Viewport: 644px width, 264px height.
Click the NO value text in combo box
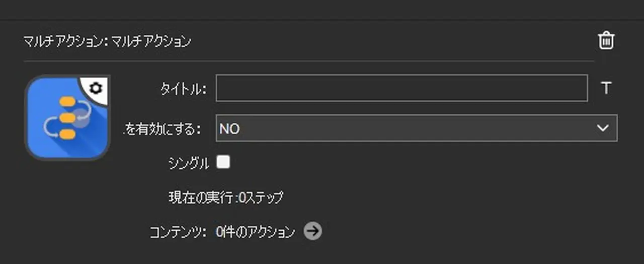[x=229, y=129]
